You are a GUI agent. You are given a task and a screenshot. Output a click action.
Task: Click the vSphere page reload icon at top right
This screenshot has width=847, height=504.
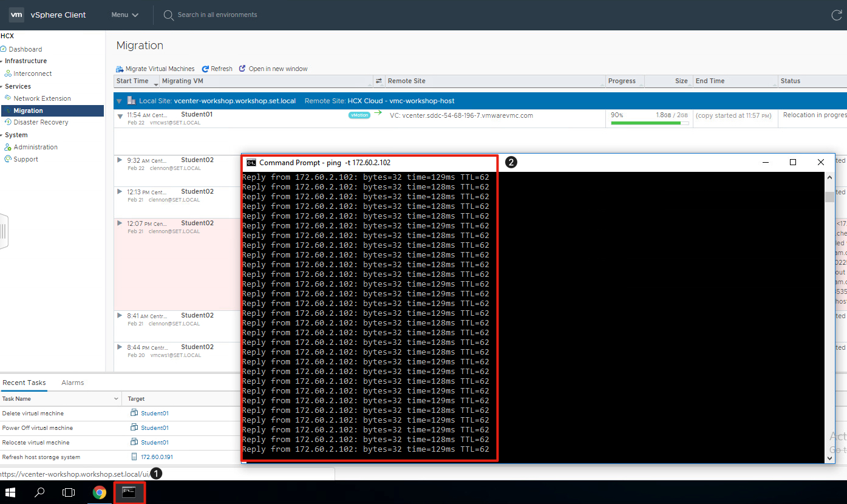[837, 15]
